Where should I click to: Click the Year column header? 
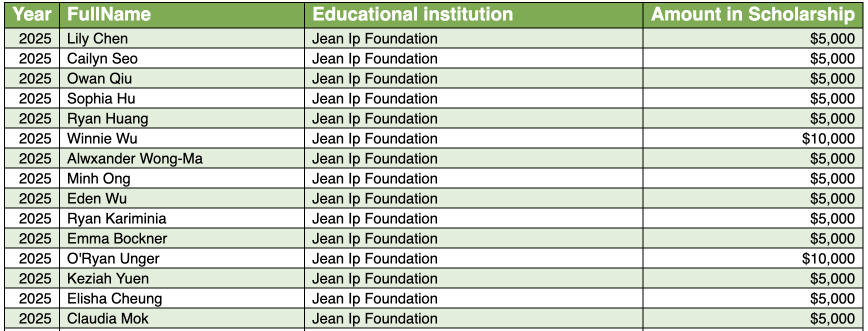click(32, 14)
